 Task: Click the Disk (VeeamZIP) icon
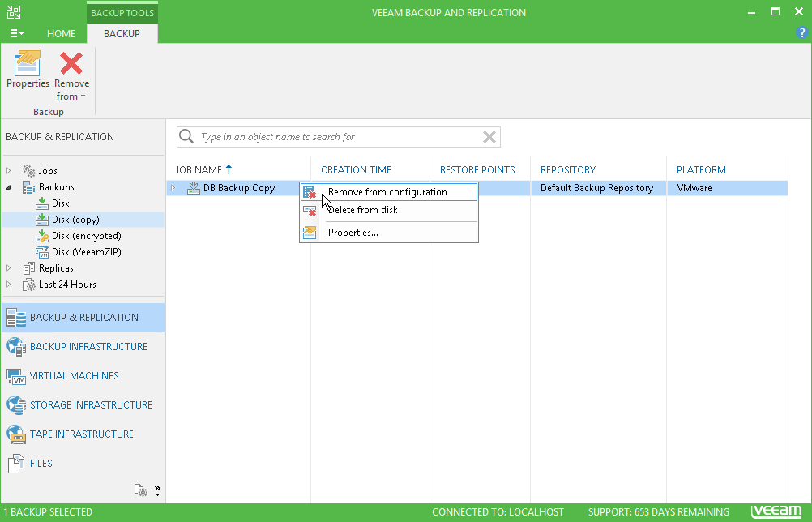[42, 252]
